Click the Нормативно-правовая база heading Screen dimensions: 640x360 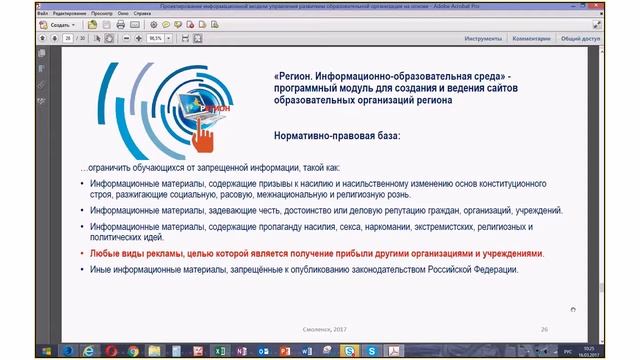pos(337,136)
